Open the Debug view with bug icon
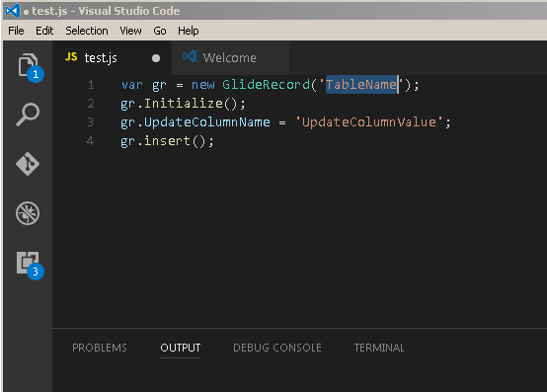The width and height of the screenshot is (547, 392). coord(28,213)
